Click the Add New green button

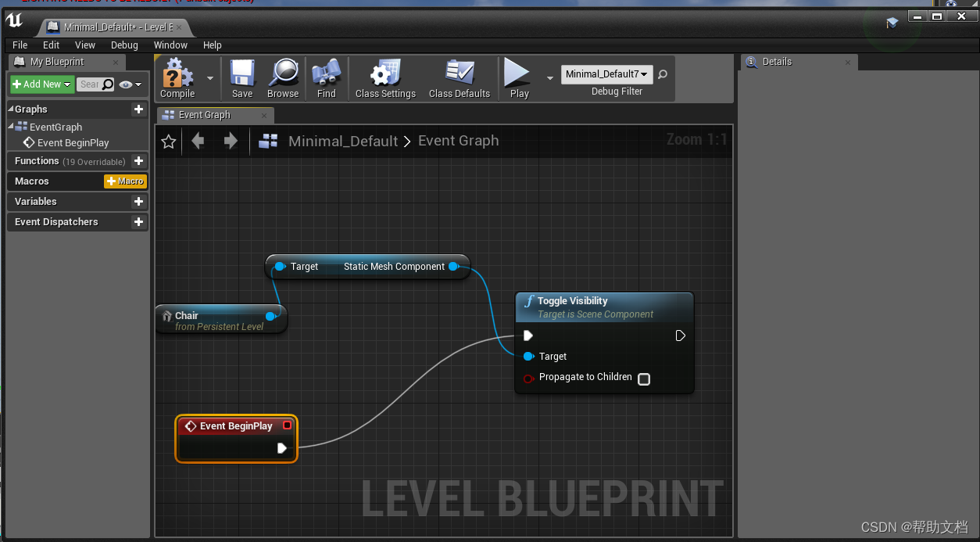[42, 84]
